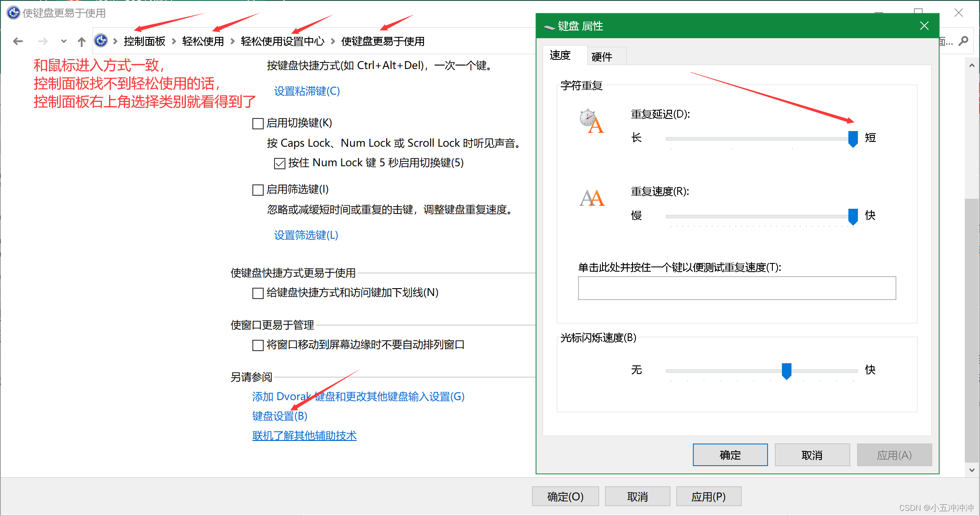Image resolution: width=980 pixels, height=516 pixels.
Task: Switch to the 硬件 tab
Action: pos(602,57)
